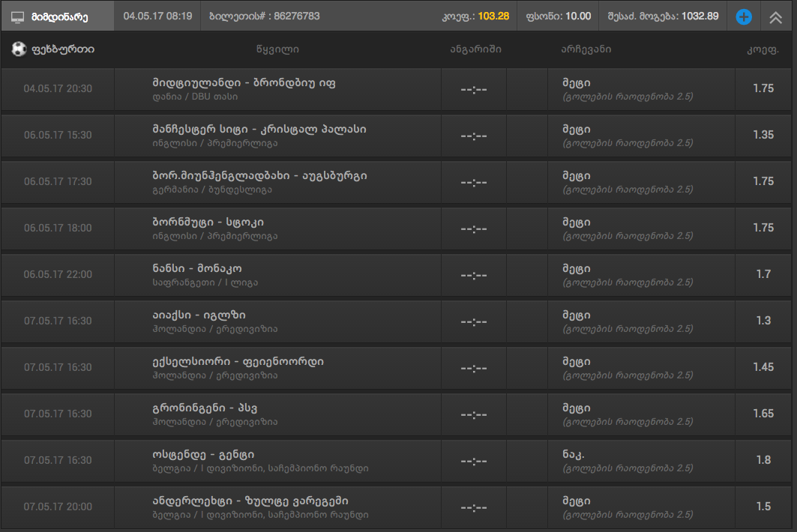This screenshot has height=532, width=797.
Task: Click the დანია / DBU თასი league label
Action: point(195,97)
